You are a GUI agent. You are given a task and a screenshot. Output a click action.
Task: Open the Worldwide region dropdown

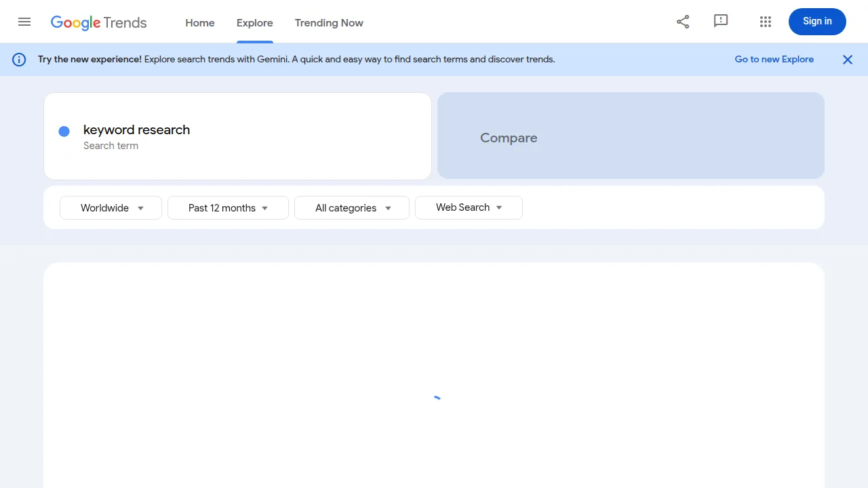[111, 207]
